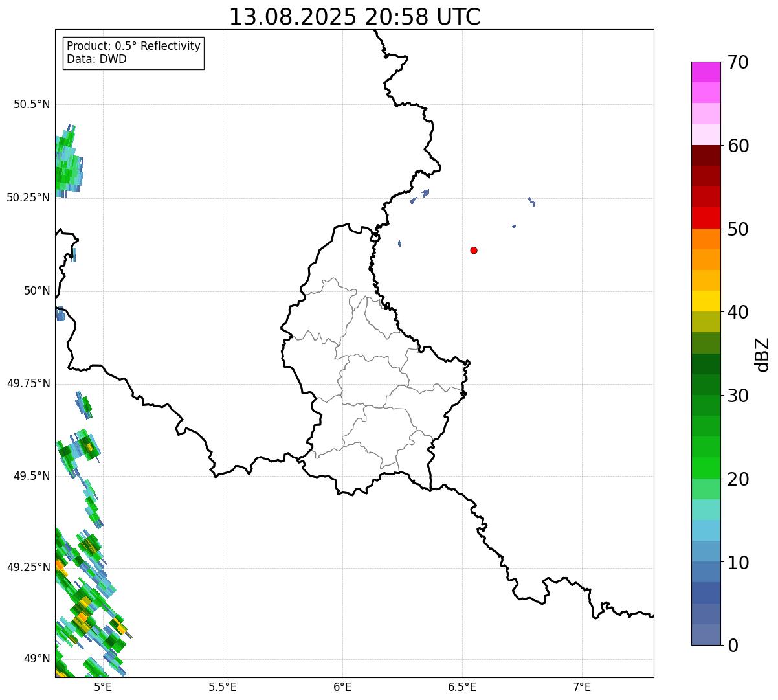Pick the dark maroon swatch below 60
The height and width of the screenshot is (700, 778).
(x=706, y=155)
